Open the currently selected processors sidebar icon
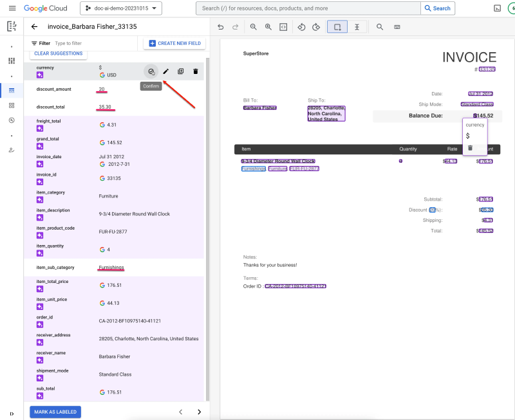This screenshot has width=515, height=420. point(12,91)
